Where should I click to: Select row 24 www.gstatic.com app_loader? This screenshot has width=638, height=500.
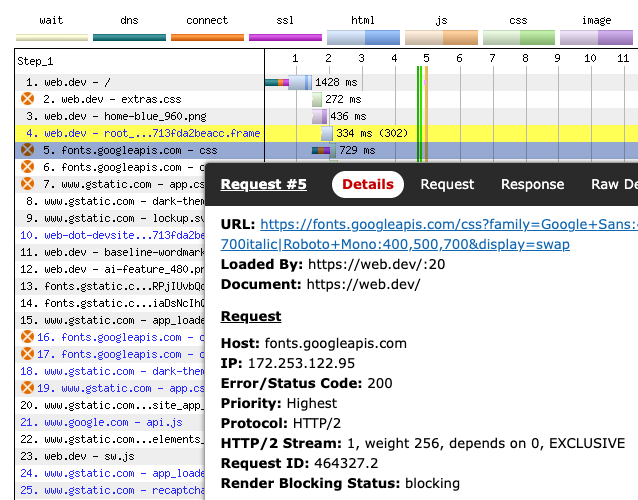click(x=110, y=474)
